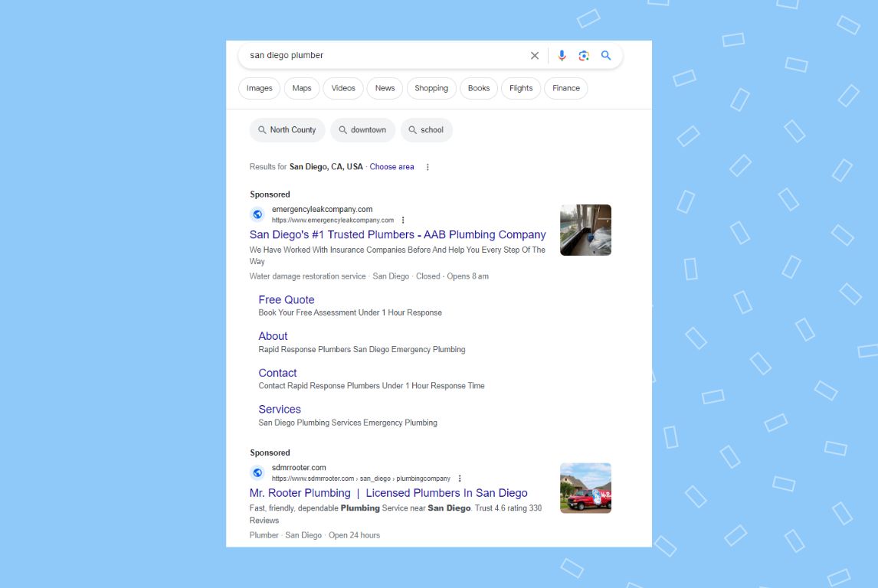Click the Choose area link
This screenshot has width=878, height=588.
coord(391,166)
